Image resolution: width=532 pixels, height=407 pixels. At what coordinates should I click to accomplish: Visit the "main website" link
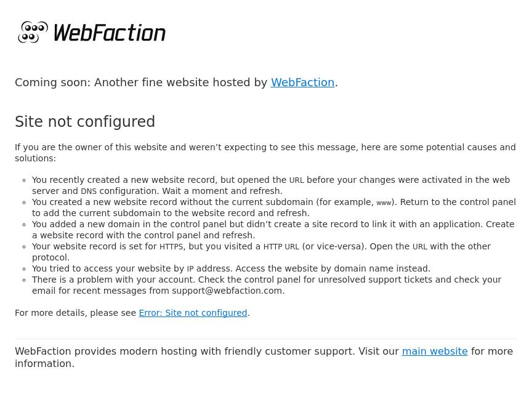pos(434,351)
